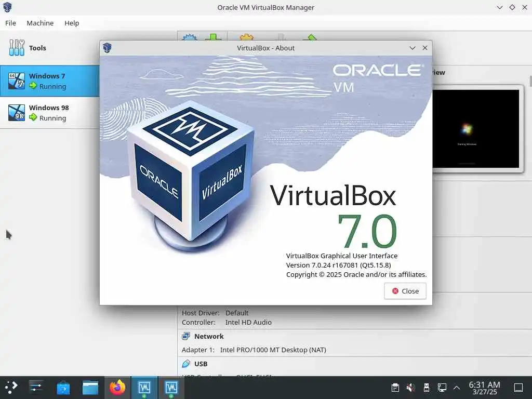Click the scrollbar of the details pane
532x399 pixels.
click(x=530, y=82)
